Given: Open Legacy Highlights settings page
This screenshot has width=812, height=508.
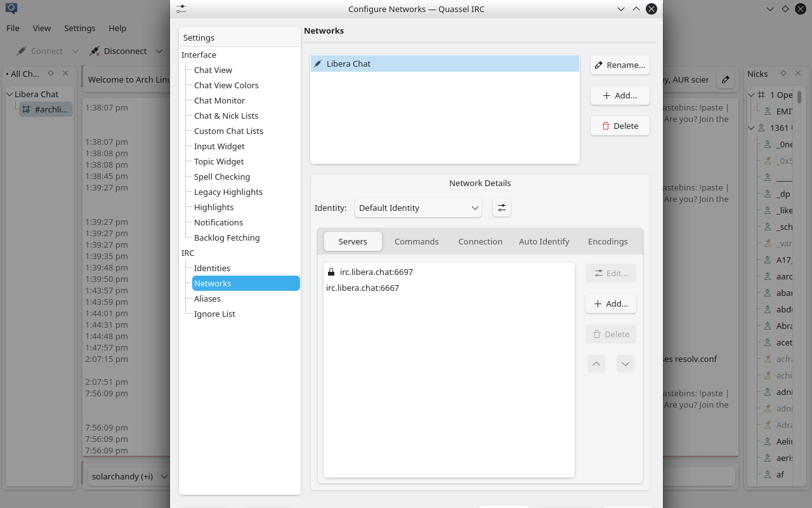Looking at the screenshot, I should (228, 192).
